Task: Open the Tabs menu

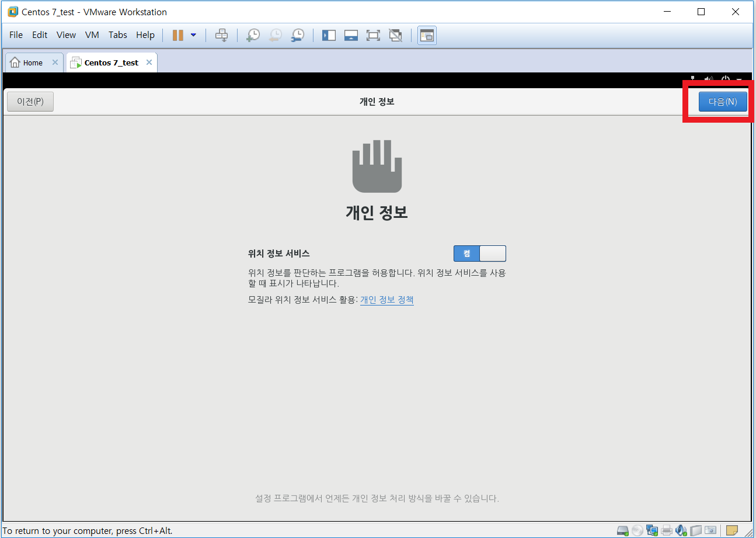Action: coord(118,35)
